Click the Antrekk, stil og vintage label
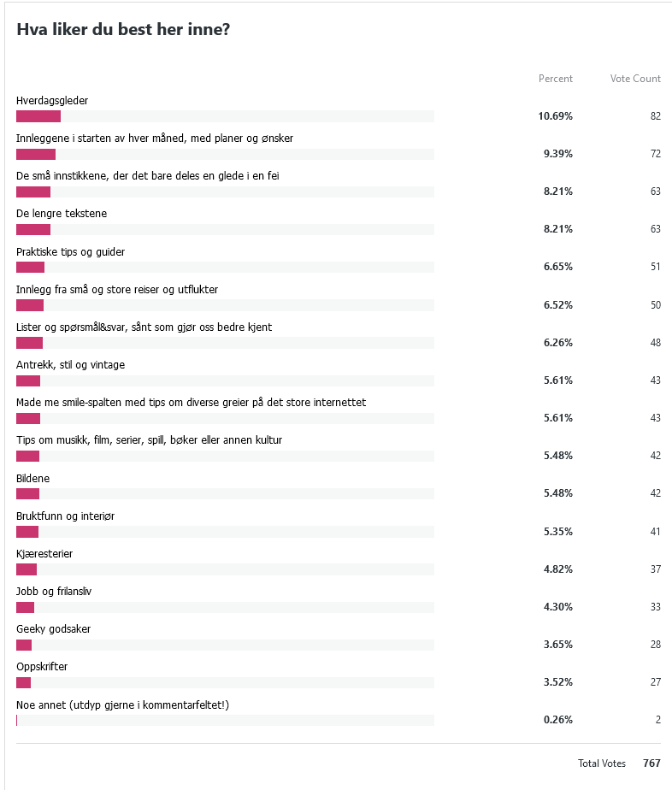This screenshot has width=672, height=790. pyautogui.click(x=70, y=365)
